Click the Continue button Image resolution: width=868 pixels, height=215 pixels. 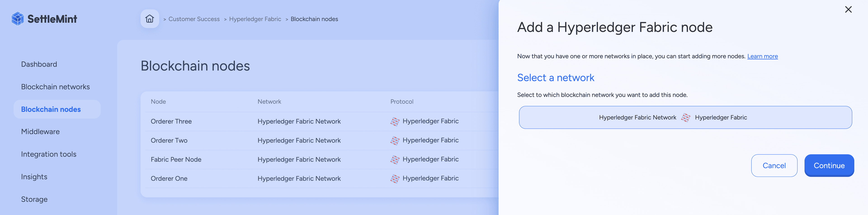pos(829,166)
